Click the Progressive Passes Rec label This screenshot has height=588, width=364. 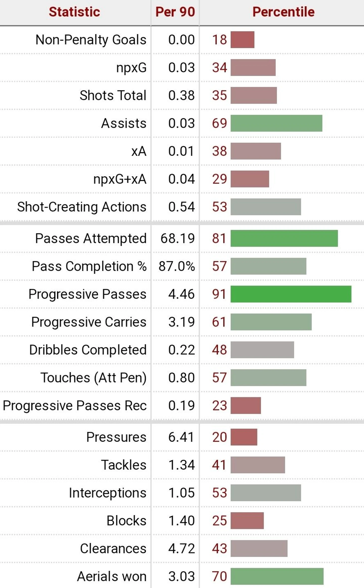[75, 406]
